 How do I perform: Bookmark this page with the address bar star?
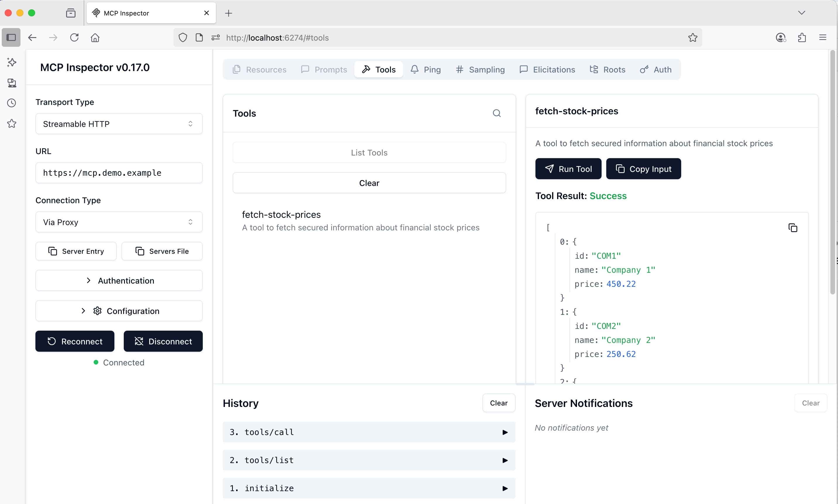tap(693, 38)
